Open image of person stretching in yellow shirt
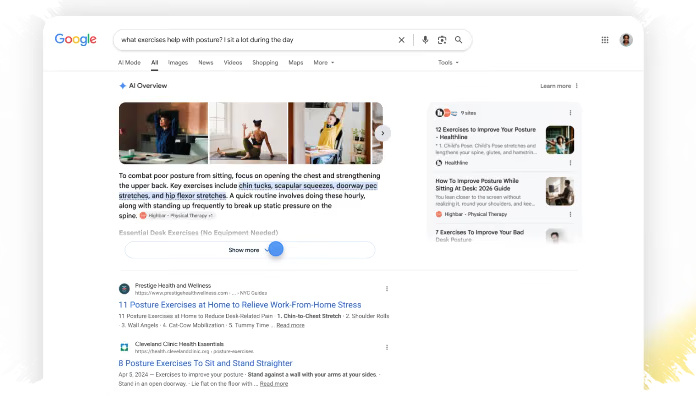The width and height of the screenshot is (696, 398). (329, 133)
